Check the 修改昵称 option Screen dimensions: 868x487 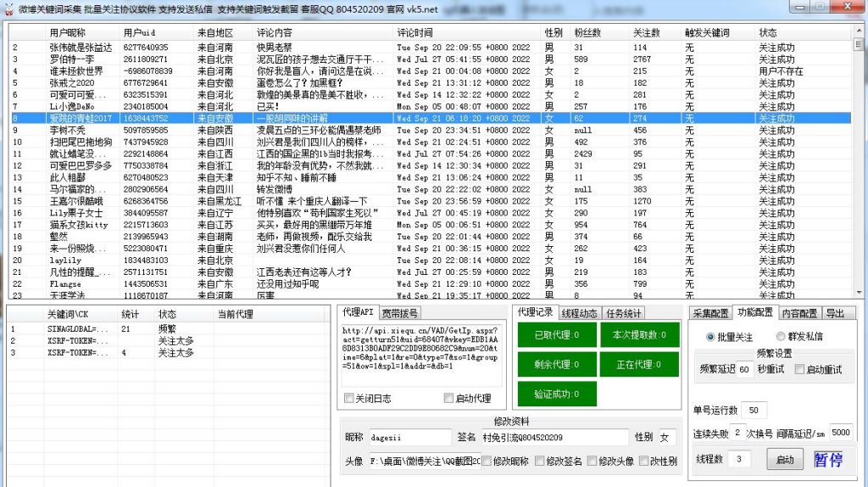click(x=487, y=462)
